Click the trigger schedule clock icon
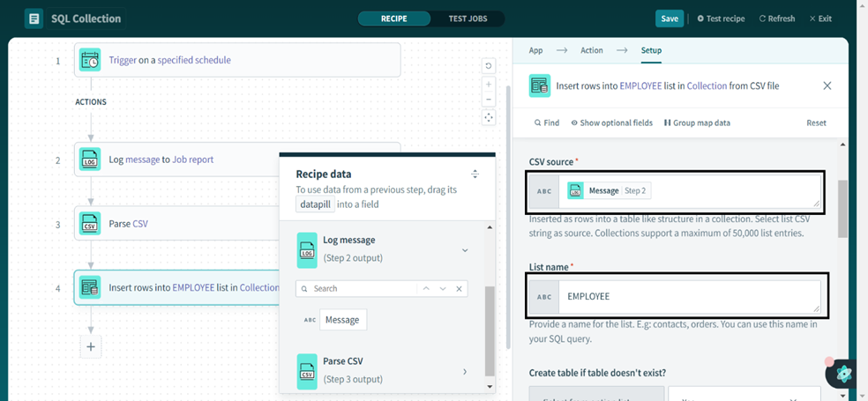The height and width of the screenshot is (401, 868). pyautogui.click(x=90, y=60)
